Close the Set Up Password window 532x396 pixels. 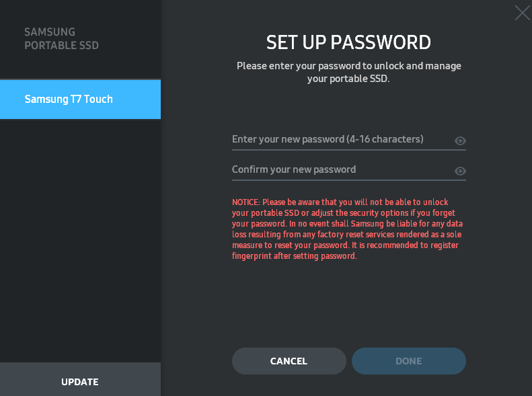[x=522, y=13]
